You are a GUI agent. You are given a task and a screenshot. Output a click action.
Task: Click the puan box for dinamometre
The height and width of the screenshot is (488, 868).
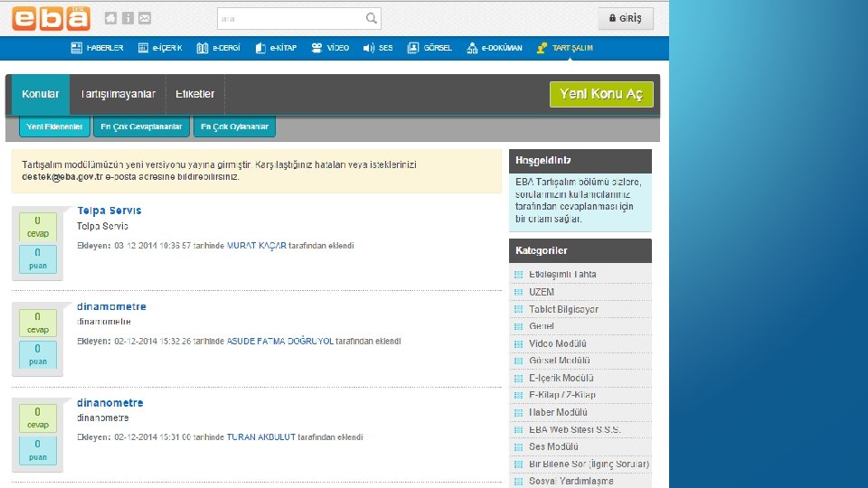coord(38,354)
